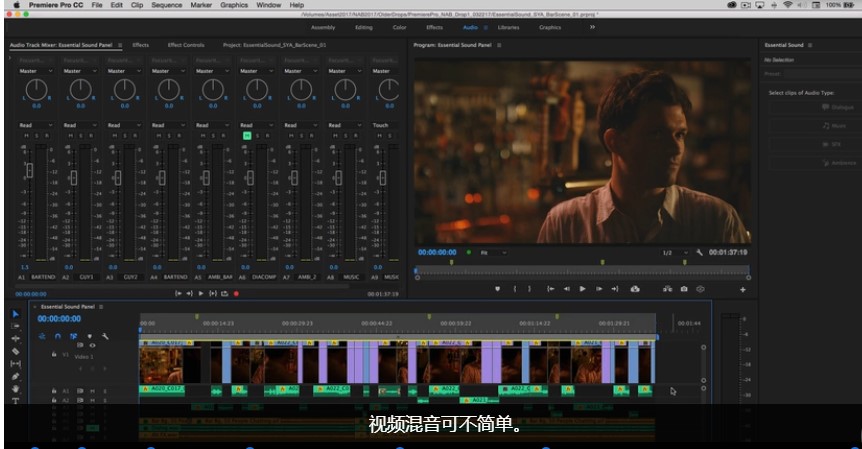
Task: Switch to Project EssentialSound_SYA_BarScene_01 tab
Action: click(274, 45)
